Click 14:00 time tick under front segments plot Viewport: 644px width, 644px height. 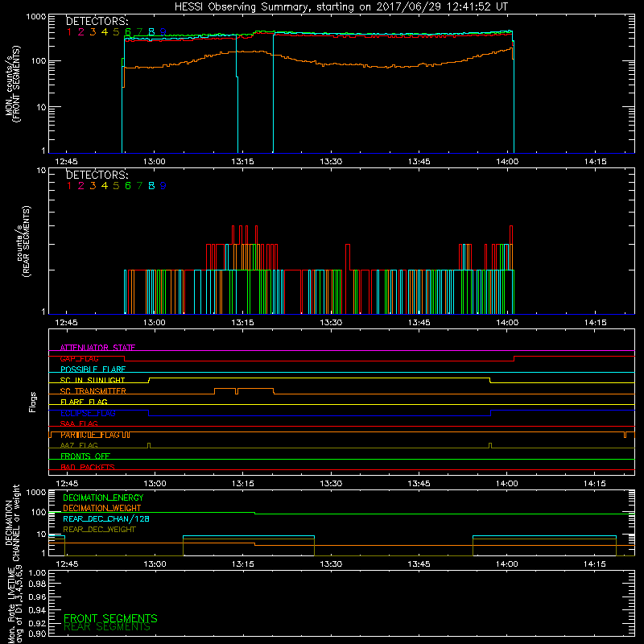tap(507, 162)
